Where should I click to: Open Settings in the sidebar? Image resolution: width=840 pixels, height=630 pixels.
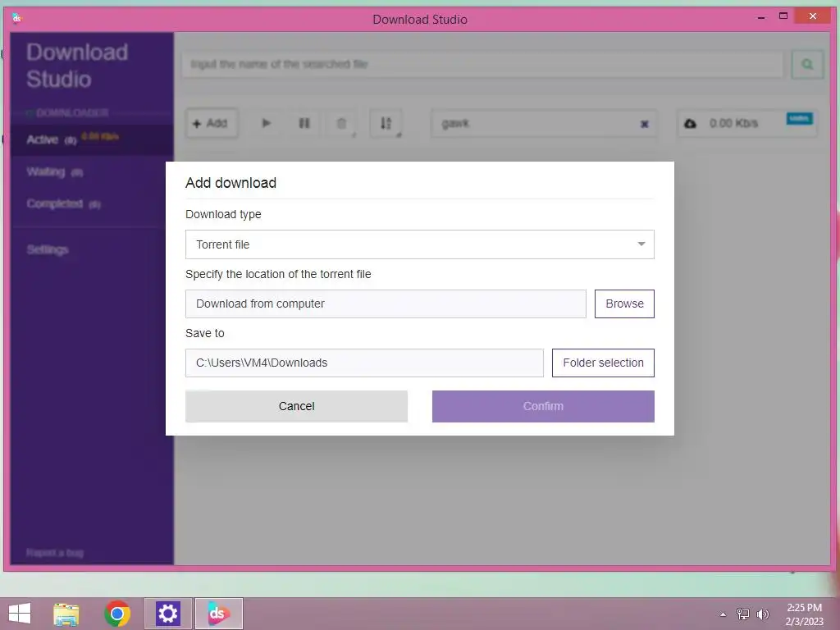pyautogui.click(x=48, y=249)
